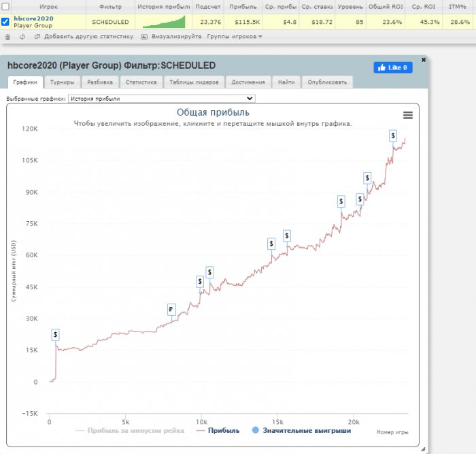
Task: Toggle the Прибыль series in legend
Action: pyautogui.click(x=217, y=430)
